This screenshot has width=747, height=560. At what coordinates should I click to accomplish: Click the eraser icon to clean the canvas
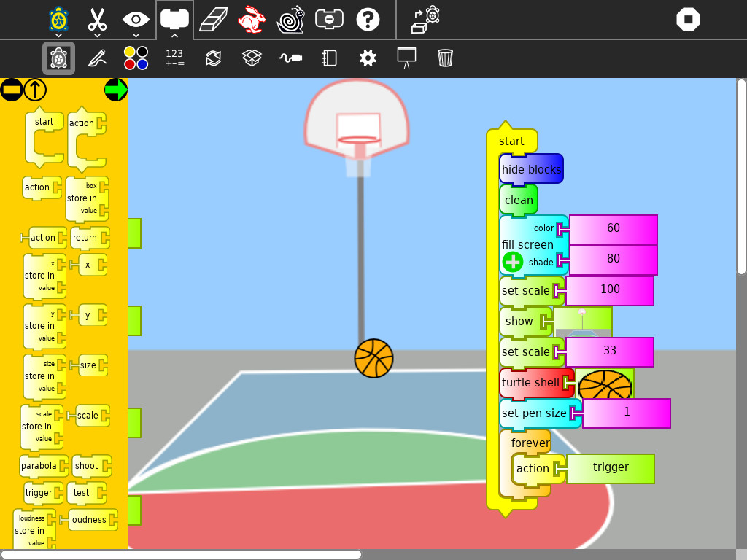(213, 20)
